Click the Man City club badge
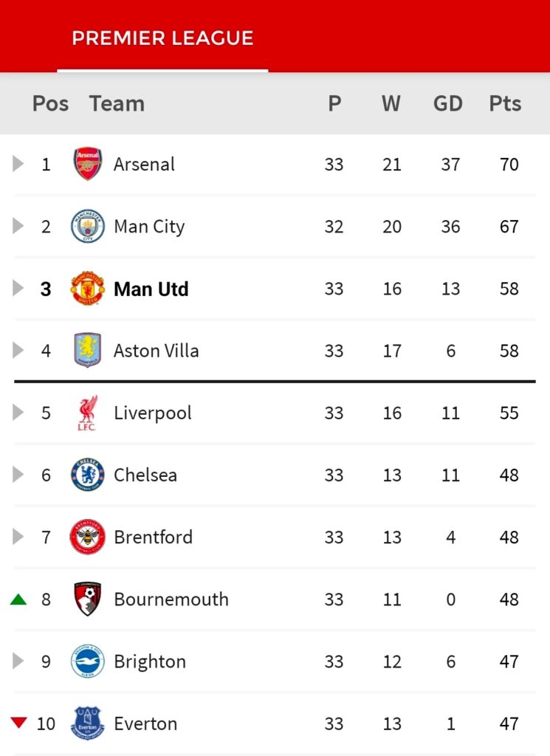This screenshot has width=550, height=756. coord(88,226)
